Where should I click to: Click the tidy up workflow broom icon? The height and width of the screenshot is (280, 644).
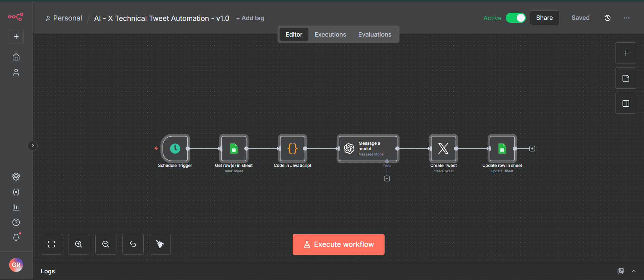point(160,244)
